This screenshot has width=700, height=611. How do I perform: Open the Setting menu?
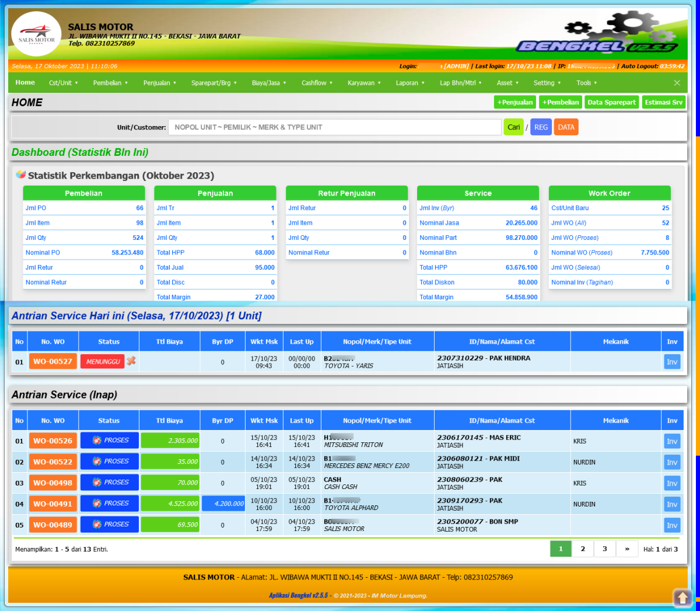(547, 83)
